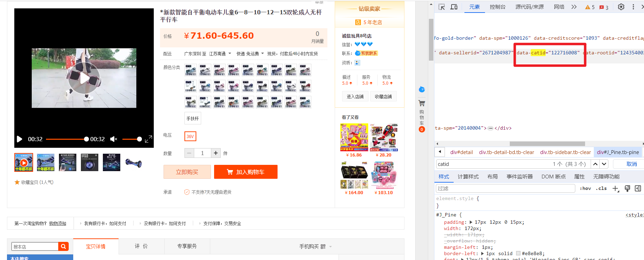644x260 pixels.
Task: Select the 手扶杆 handrail option
Action: click(x=192, y=118)
